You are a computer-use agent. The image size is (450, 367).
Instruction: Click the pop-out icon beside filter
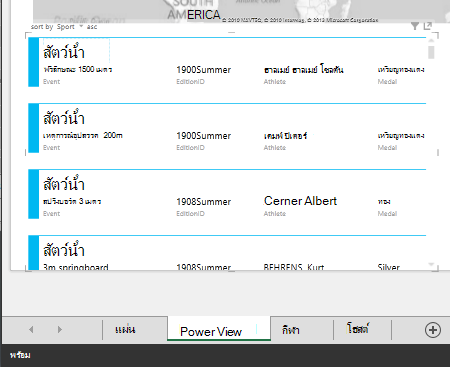click(x=428, y=26)
